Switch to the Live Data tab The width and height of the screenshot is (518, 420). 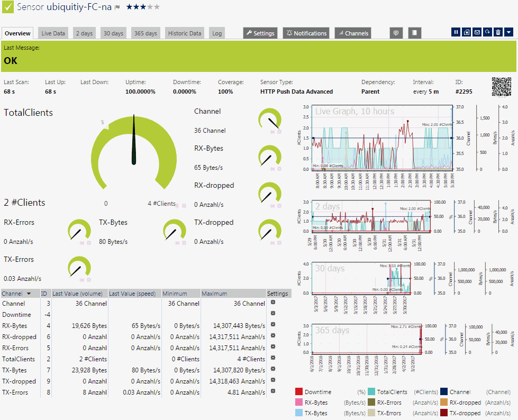53,33
